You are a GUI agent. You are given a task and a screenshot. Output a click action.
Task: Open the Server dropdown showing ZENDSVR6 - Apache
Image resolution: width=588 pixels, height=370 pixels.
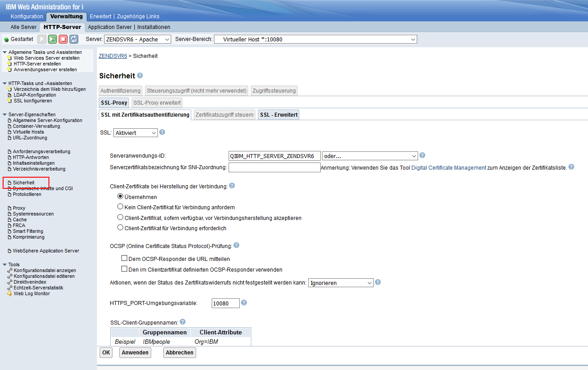pos(137,39)
